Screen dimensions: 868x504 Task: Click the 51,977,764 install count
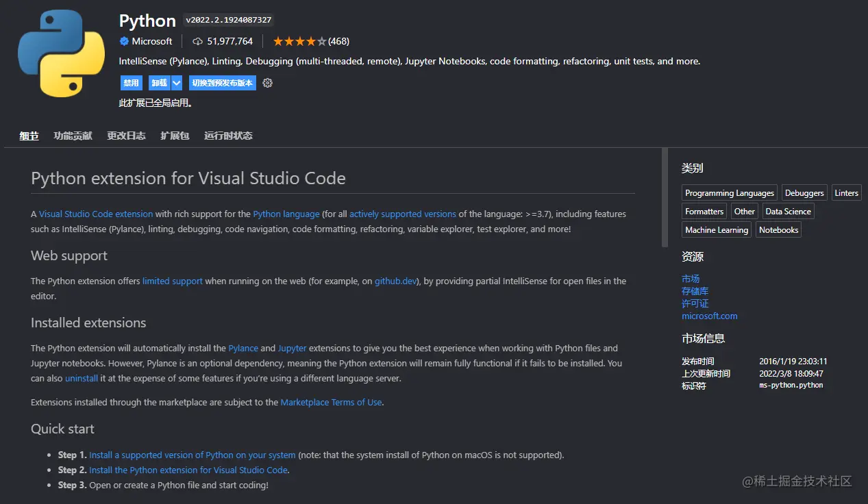[x=230, y=41]
